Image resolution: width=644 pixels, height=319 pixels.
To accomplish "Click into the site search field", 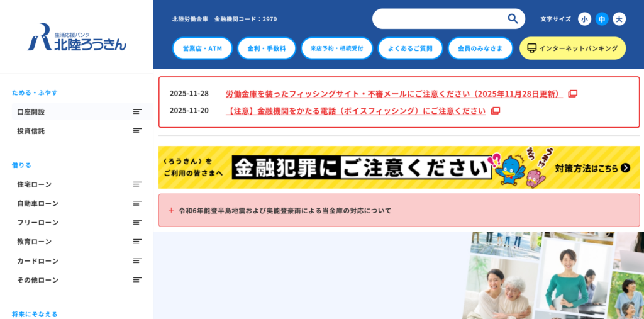I will tap(440, 19).
